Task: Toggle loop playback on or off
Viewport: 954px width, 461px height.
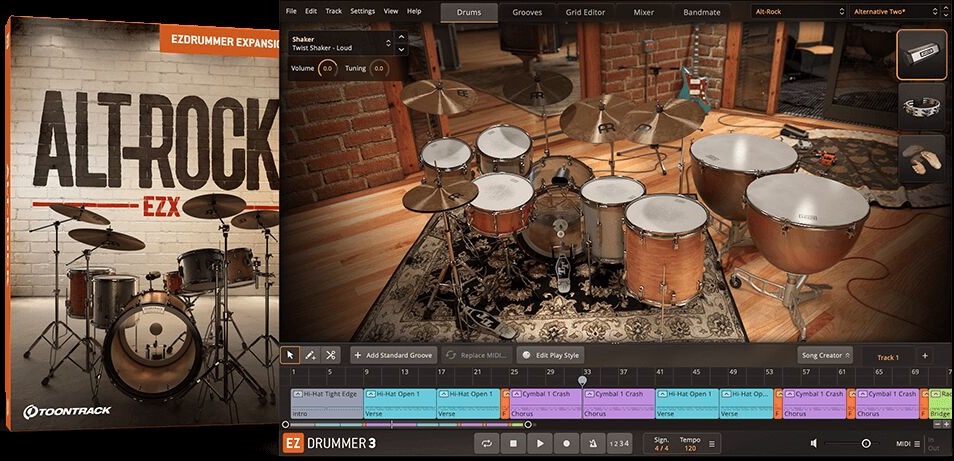Action: [487, 443]
